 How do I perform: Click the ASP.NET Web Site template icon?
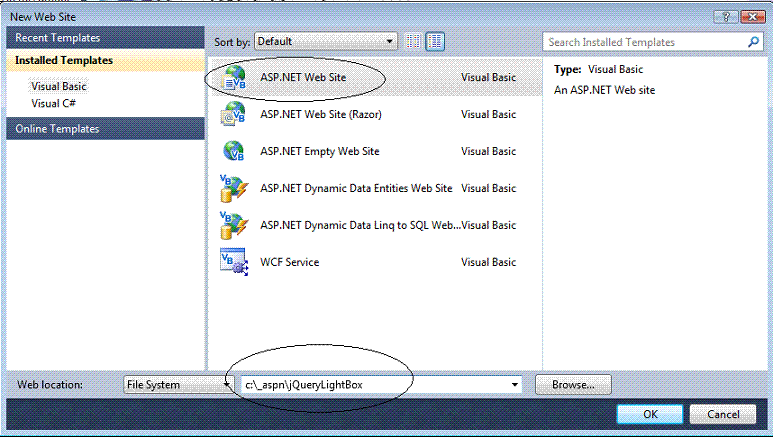point(234,77)
